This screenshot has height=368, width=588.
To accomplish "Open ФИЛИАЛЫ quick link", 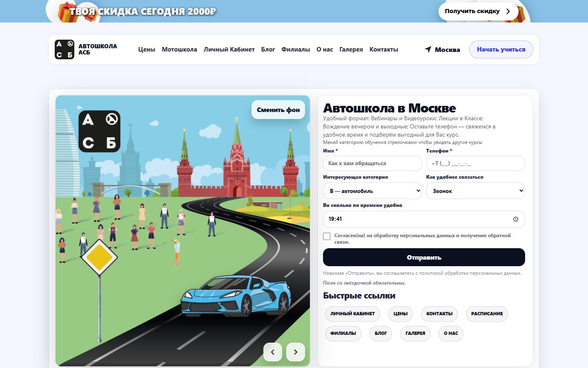I will [x=343, y=333].
